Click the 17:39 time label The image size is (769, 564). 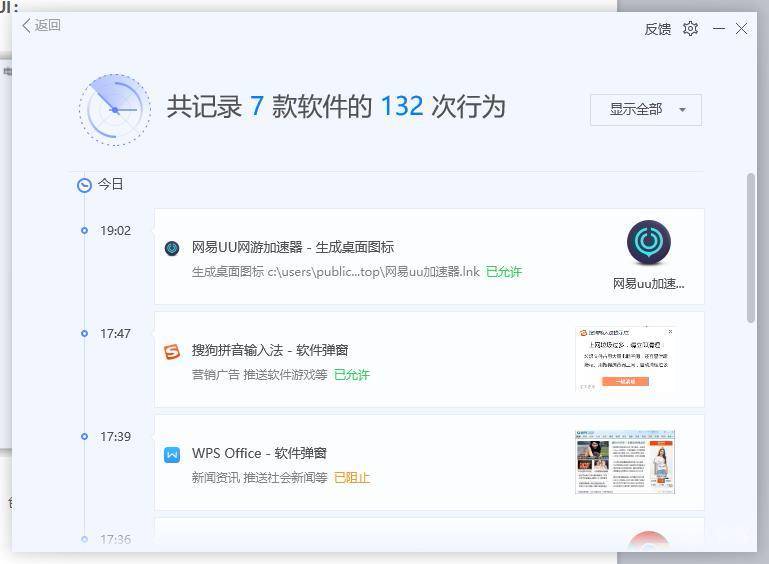[115, 436]
